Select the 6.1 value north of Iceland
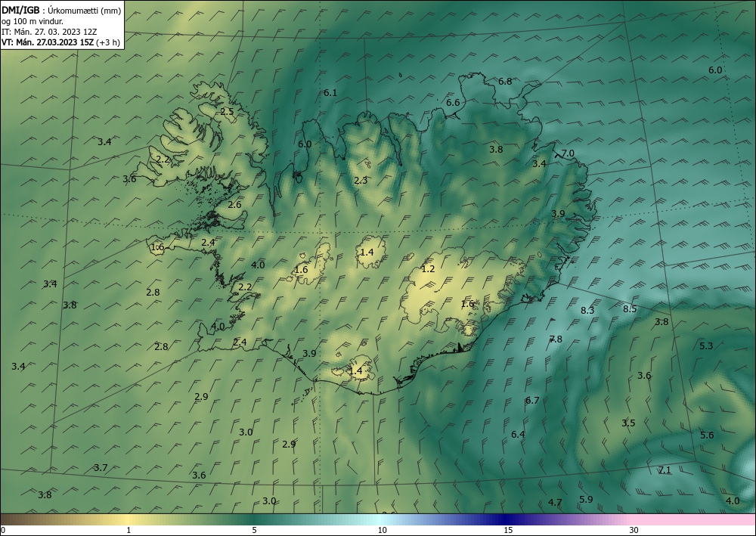The image size is (756, 536). (330, 92)
